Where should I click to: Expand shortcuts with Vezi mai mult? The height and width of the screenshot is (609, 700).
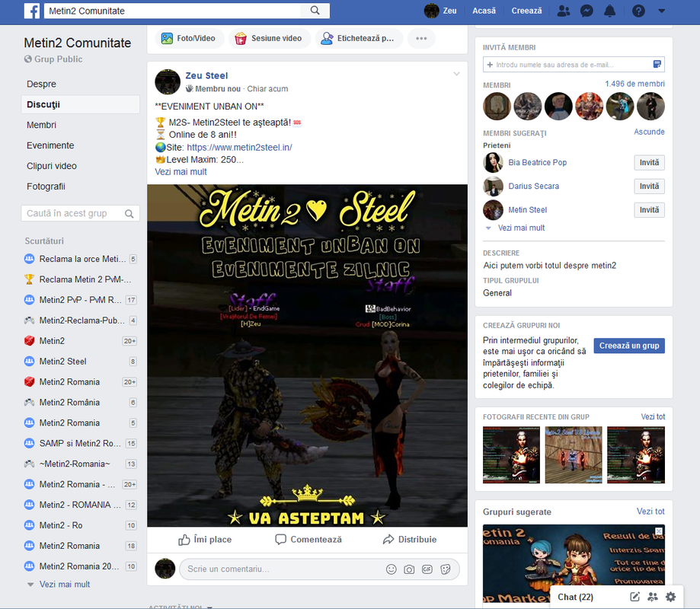[x=64, y=585]
